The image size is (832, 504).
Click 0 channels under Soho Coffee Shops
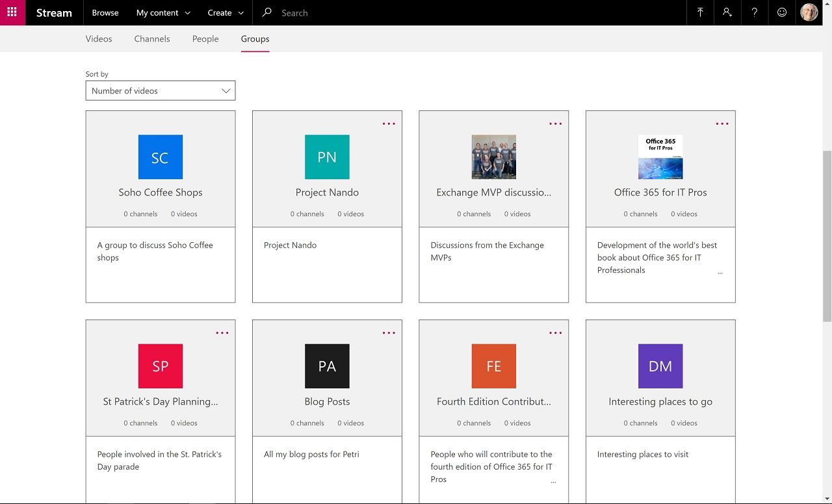[140, 214]
